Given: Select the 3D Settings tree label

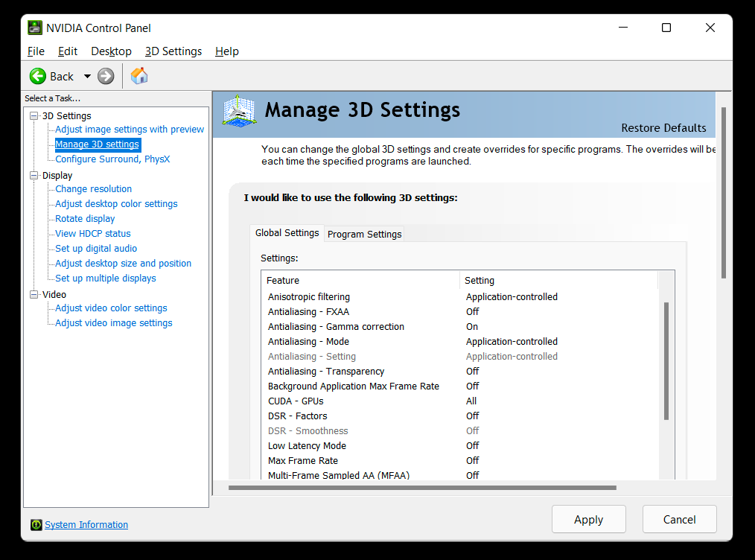Looking at the screenshot, I should (x=66, y=116).
